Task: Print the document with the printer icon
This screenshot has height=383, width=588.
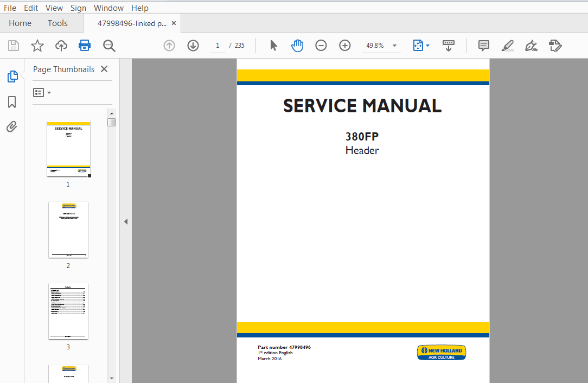Action: coord(85,46)
